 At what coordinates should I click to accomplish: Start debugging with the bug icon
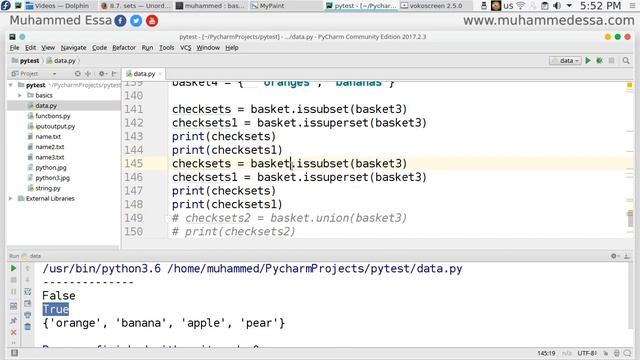[x=599, y=60]
